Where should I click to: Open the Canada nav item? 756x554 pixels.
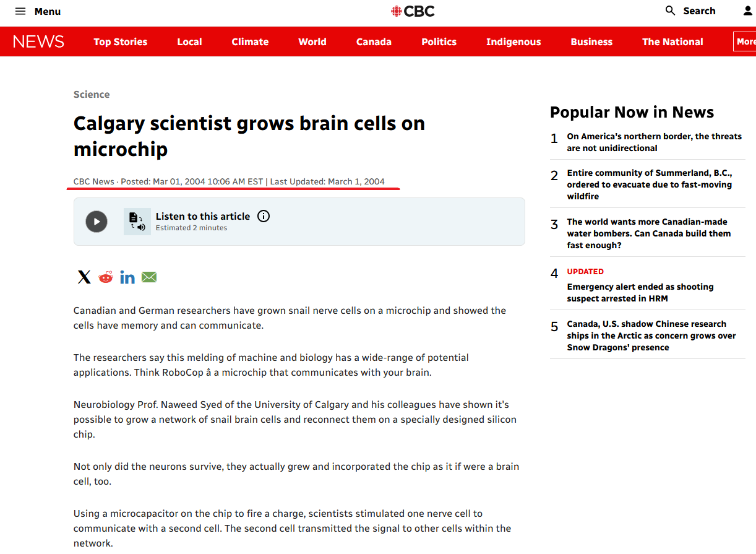pyautogui.click(x=374, y=41)
